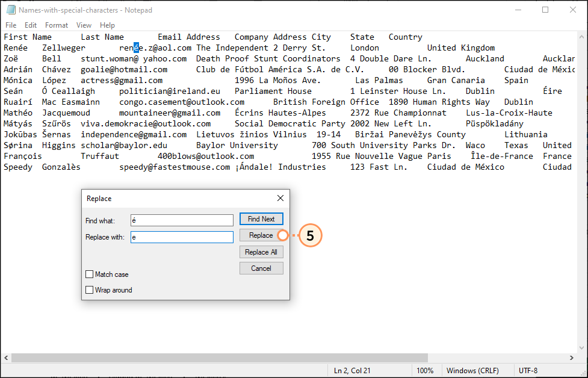The image size is (588, 378).
Task: Click into the Replace with field
Action: click(x=182, y=237)
